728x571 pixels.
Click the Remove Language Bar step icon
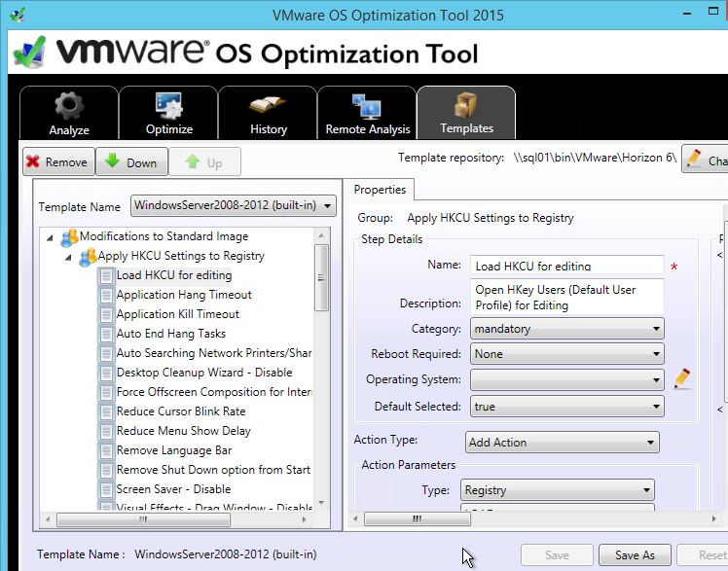click(x=106, y=450)
